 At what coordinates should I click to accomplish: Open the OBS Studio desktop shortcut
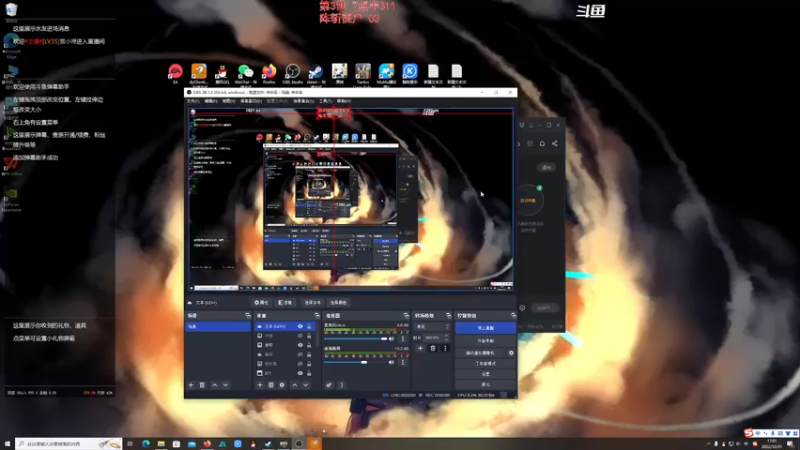pos(292,72)
